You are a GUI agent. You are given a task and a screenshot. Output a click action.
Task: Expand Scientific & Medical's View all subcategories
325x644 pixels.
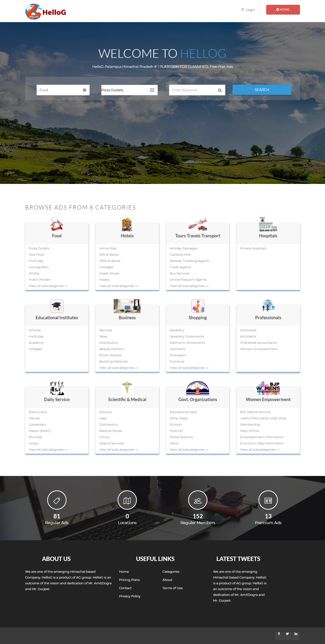click(119, 449)
